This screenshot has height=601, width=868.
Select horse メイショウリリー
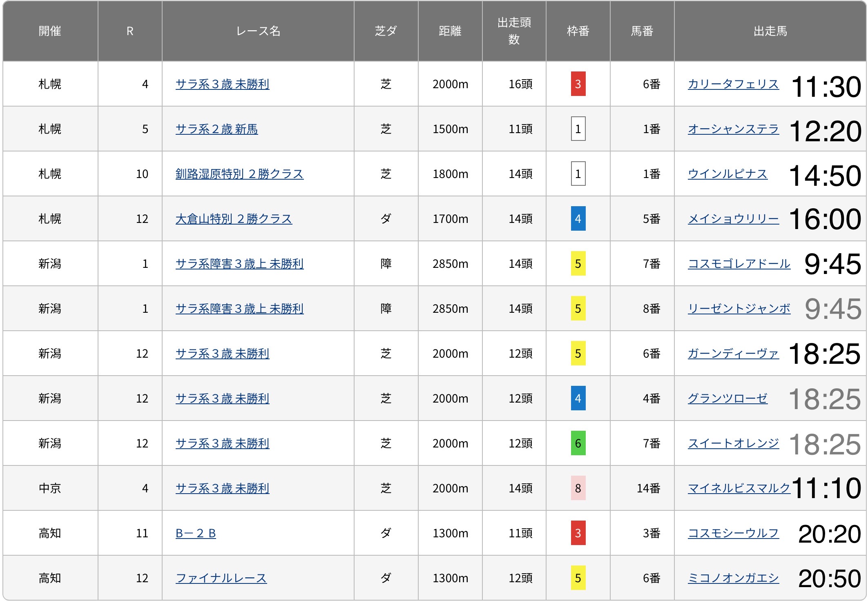pos(733,219)
